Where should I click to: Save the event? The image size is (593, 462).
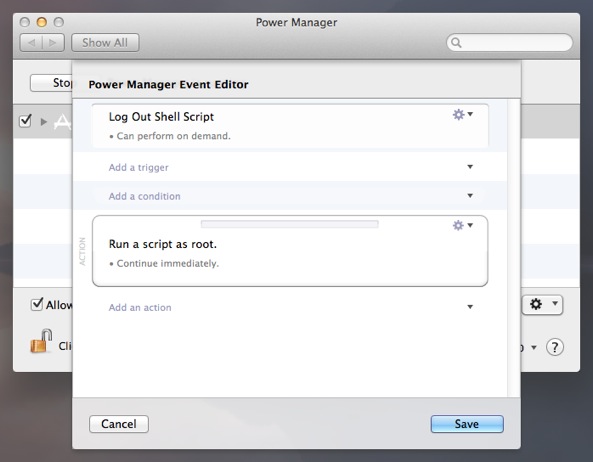tap(467, 424)
